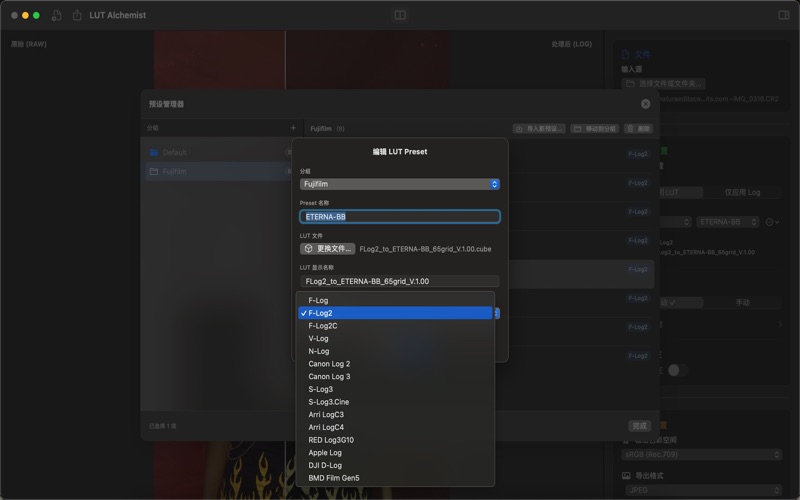Close the preset manager panel
The height and width of the screenshot is (500, 800).
coord(645,104)
